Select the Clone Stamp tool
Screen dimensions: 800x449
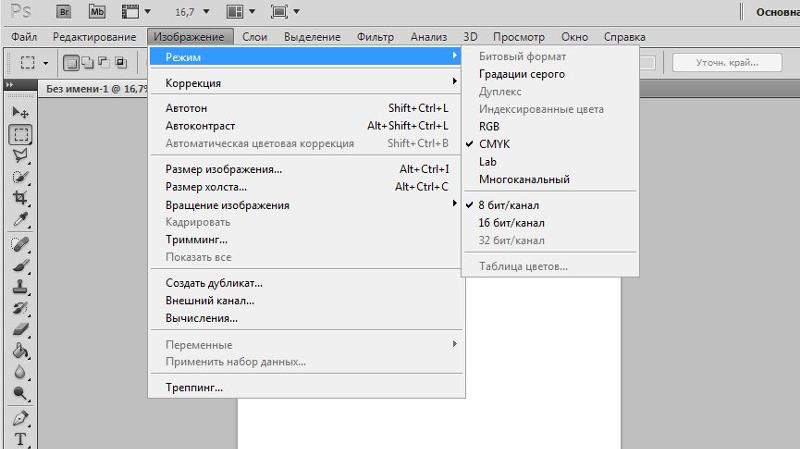(20, 287)
